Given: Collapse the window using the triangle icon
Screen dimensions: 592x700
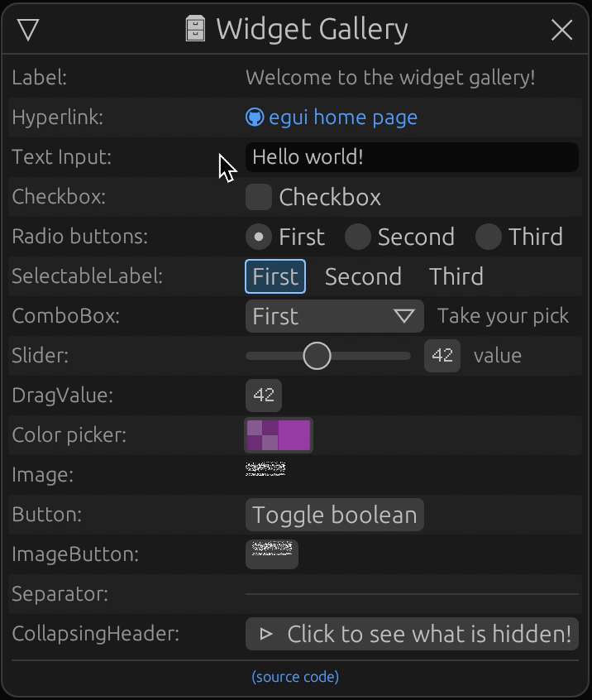Looking at the screenshot, I should pos(29,28).
